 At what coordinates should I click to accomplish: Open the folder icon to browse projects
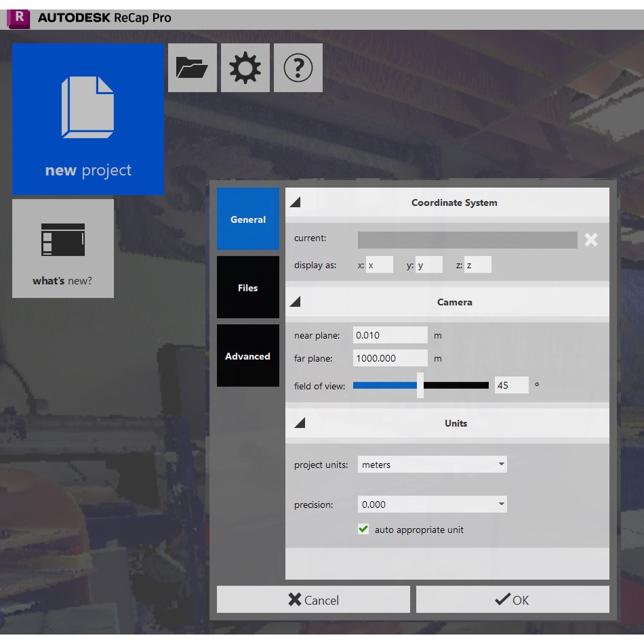(x=192, y=68)
